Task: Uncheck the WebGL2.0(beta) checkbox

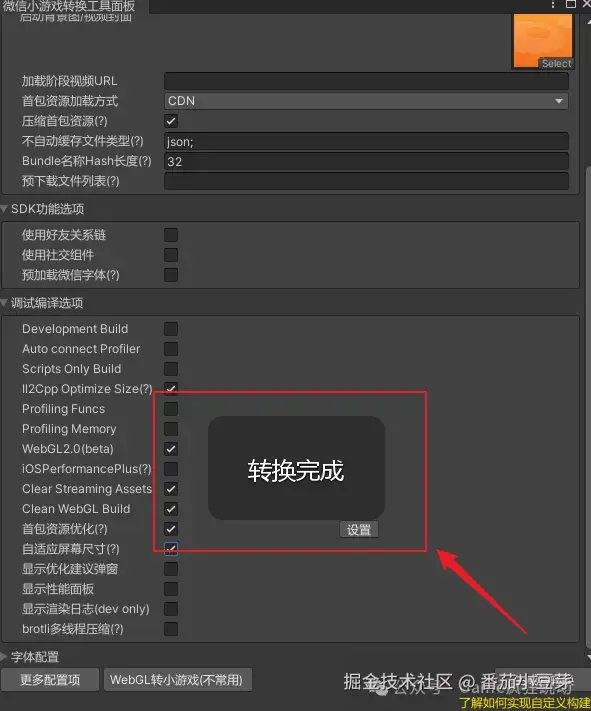Action: point(171,449)
